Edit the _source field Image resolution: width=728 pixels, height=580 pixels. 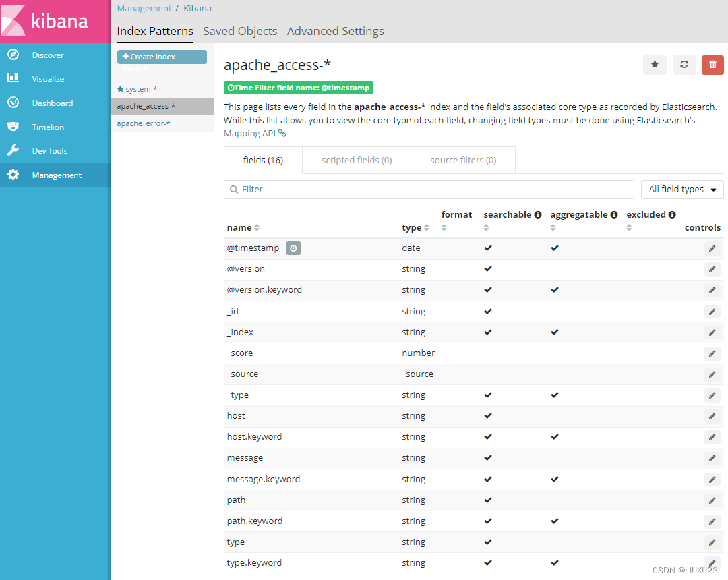pyautogui.click(x=712, y=374)
